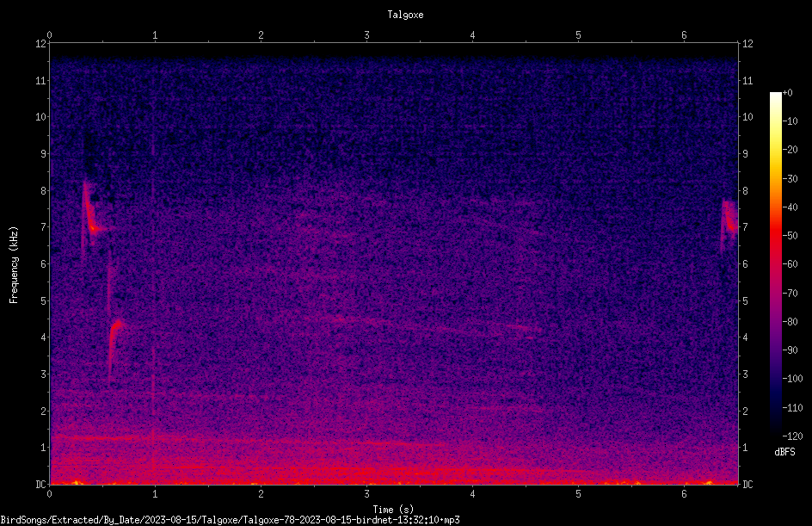Click the white top of color scale bar
Viewport: 812px width, 526px height.
point(775,98)
